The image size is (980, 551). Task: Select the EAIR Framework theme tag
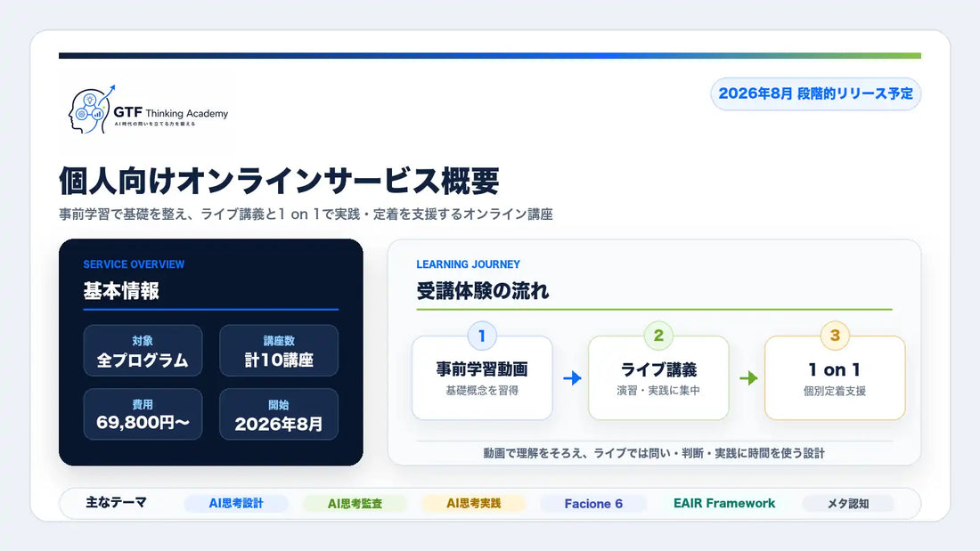coord(724,504)
